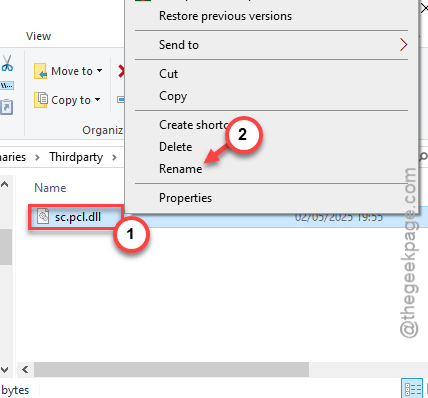Click Restore previous versions

click(x=225, y=16)
